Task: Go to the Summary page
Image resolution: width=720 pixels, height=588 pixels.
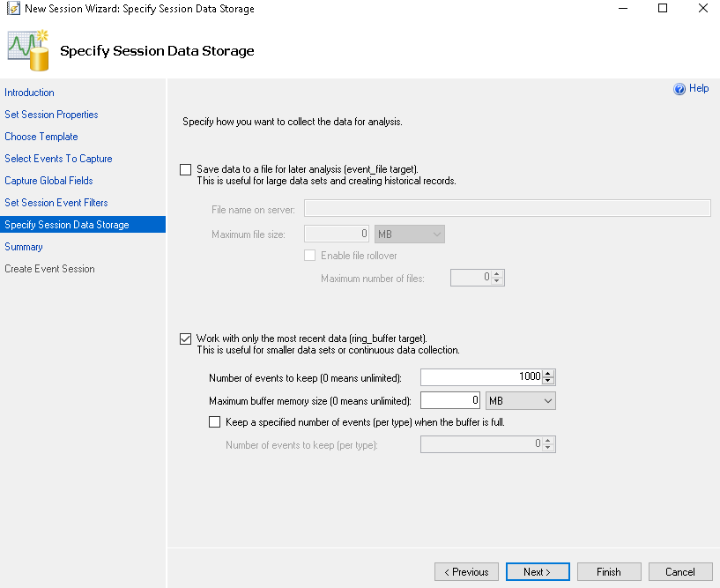Action: pyautogui.click(x=24, y=247)
